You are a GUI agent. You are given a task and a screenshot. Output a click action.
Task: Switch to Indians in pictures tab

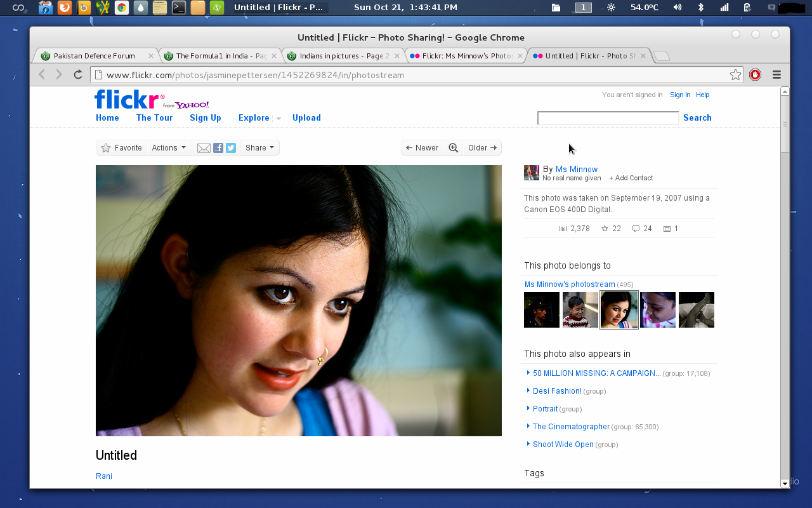(x=344, y=56)
